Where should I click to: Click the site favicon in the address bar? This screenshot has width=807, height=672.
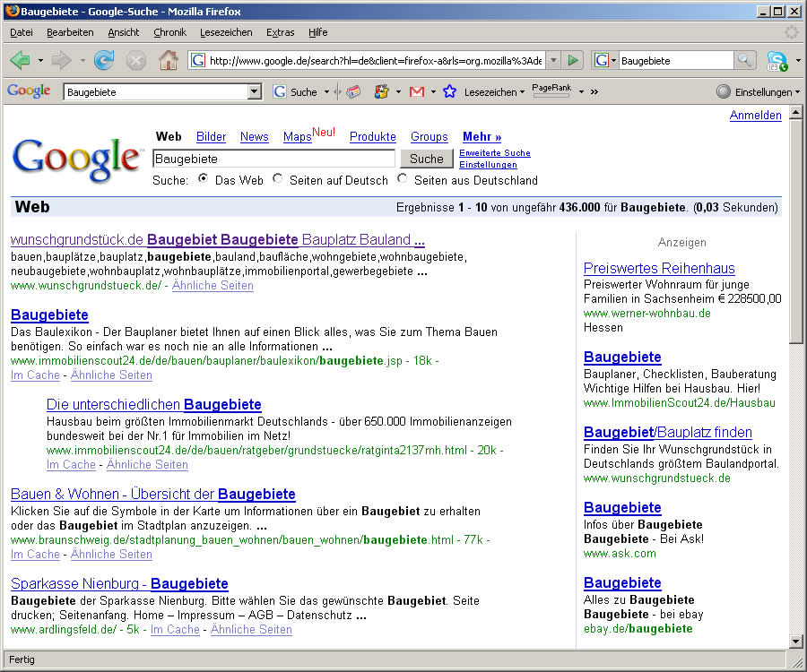tap(197, 61)
